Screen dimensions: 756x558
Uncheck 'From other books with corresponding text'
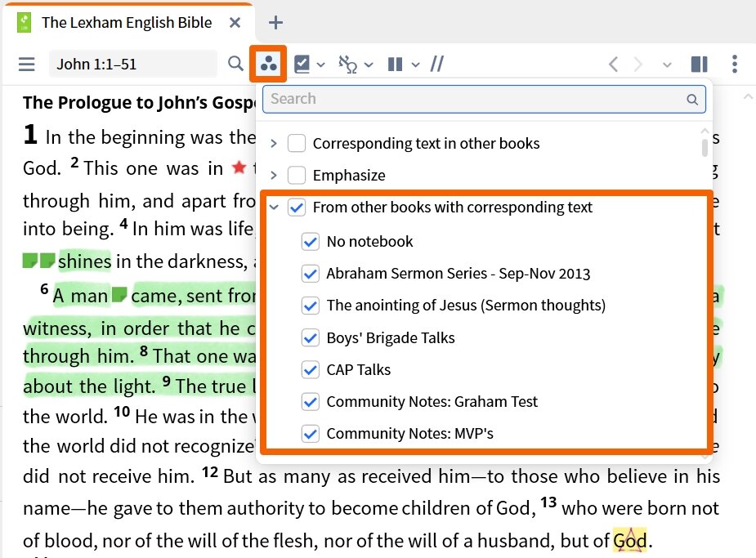point(297,208)
